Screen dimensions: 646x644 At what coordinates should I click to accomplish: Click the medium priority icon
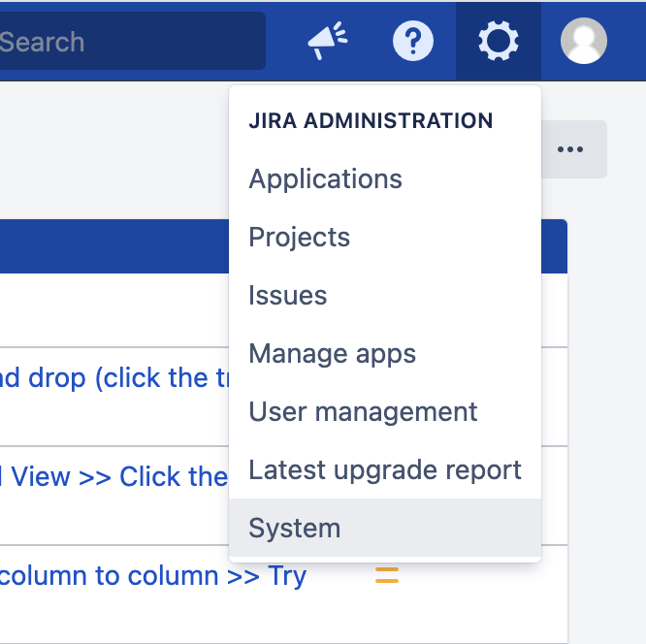click(387, 575)
